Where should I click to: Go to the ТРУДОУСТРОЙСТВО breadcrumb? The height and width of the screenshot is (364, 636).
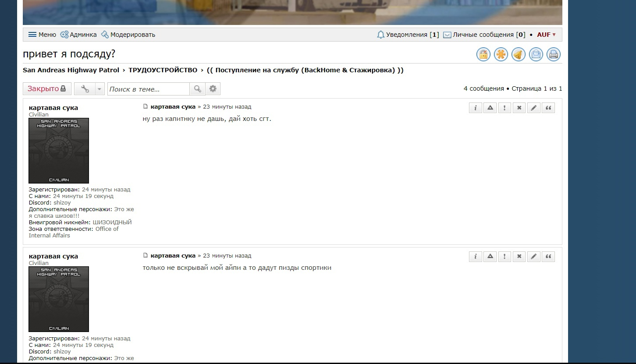tap(163, 70)
